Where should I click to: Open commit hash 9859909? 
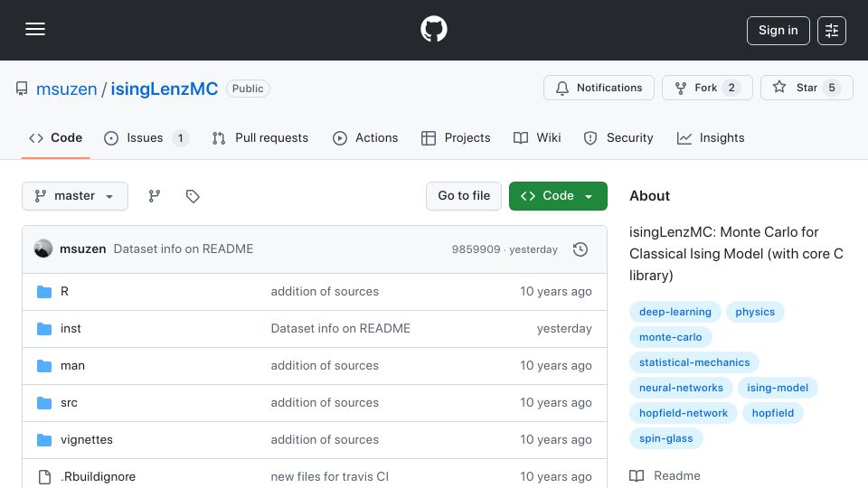tap(476, 249)
